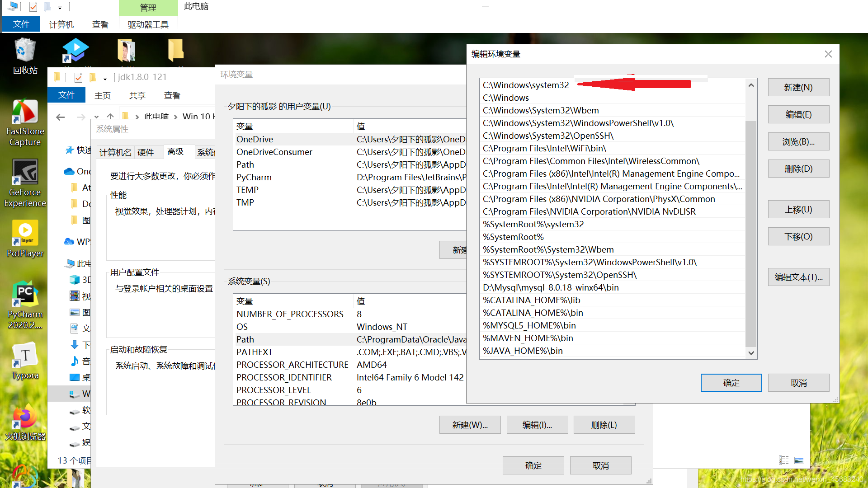Open GeForce Experience desktop shortcut
This screenshot has width=868, height=488.
tap(25, 183)
